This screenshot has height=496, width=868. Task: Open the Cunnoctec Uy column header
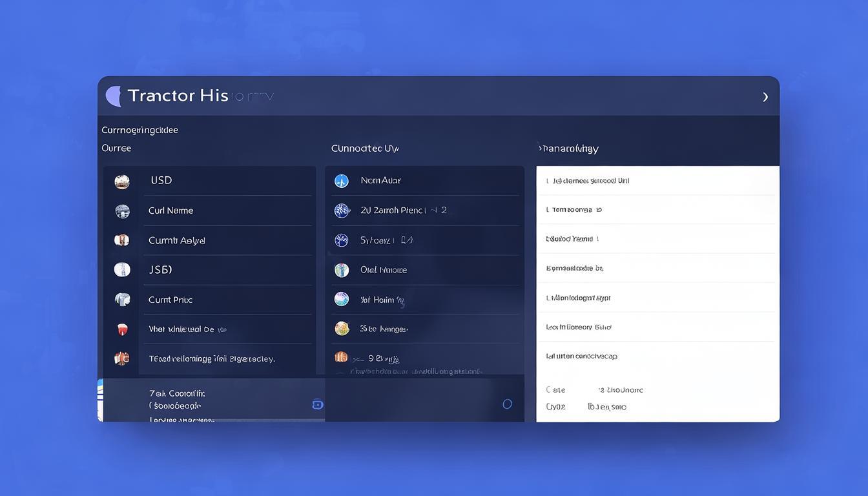click(365, 149)
